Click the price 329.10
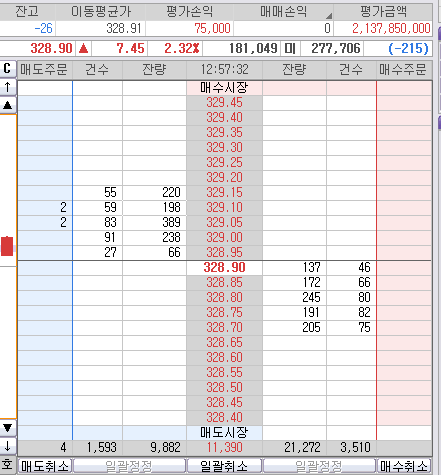441x475 pixels. 224,208
